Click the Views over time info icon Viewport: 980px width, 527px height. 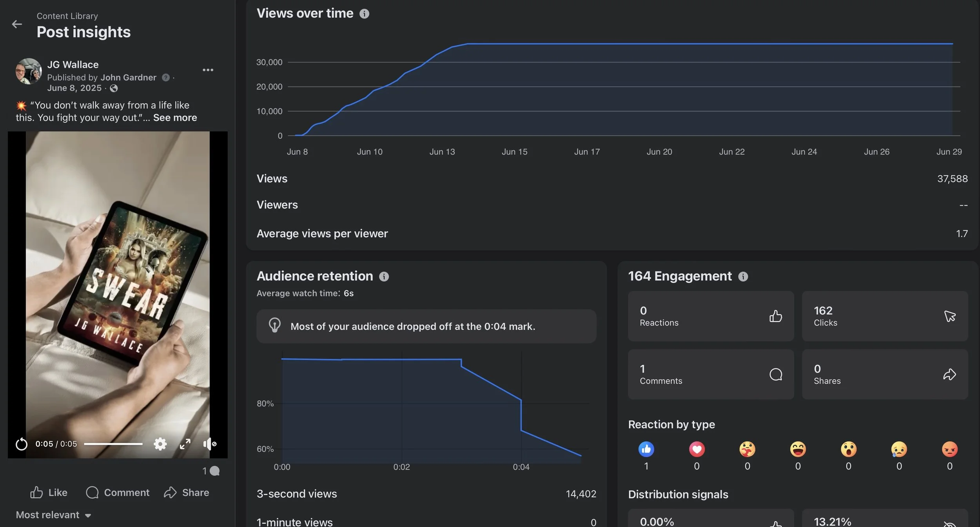pyautogui.click(x=364, y=14)
